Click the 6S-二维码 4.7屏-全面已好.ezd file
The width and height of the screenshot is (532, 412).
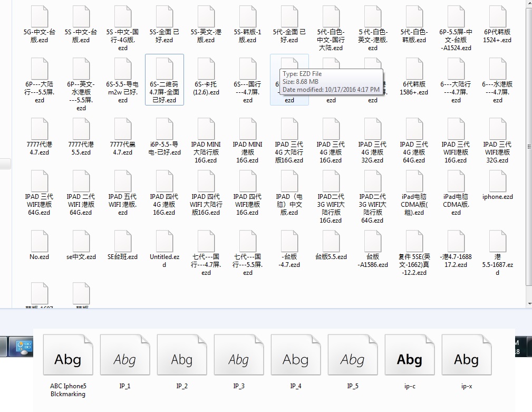[165, 70]
